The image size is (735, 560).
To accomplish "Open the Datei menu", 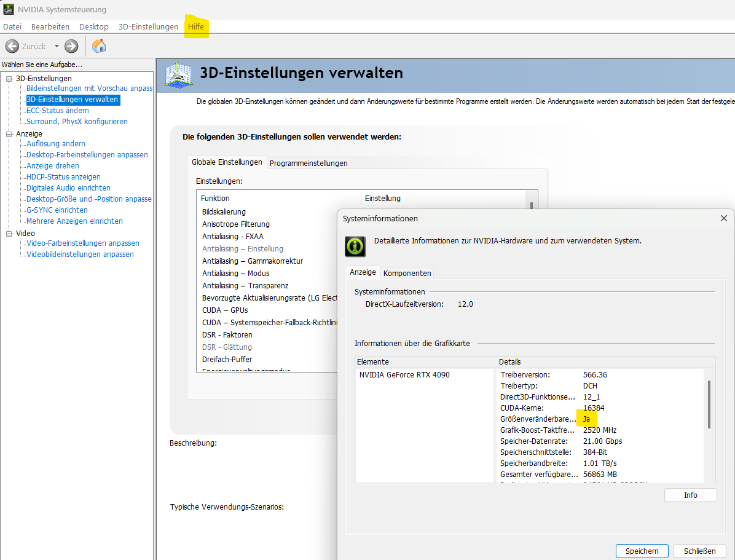I will click(12, 26).
